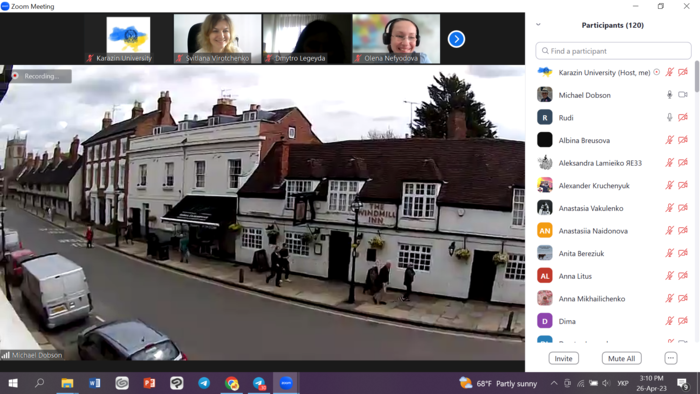Click Albina Breusova's muted microphone icon
This screenshot has height=394, width=700.
(669, 140)
